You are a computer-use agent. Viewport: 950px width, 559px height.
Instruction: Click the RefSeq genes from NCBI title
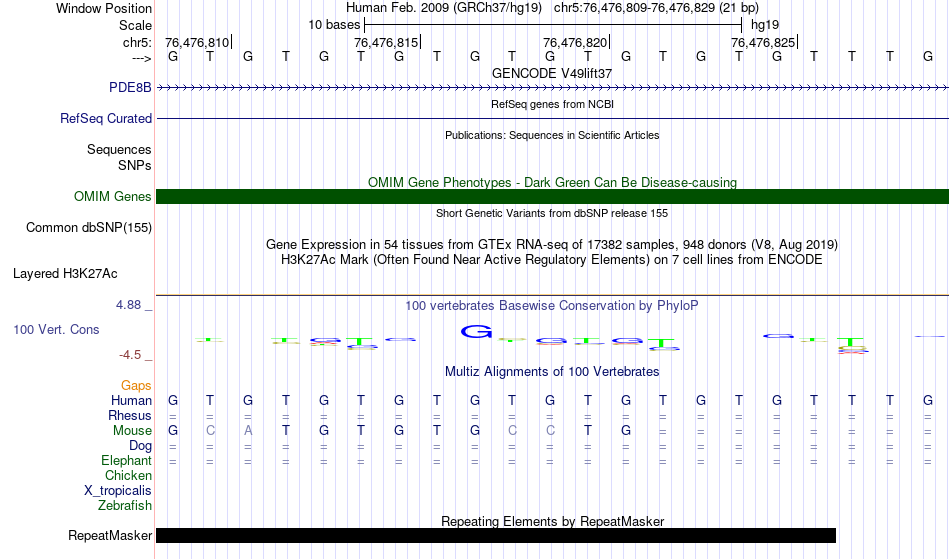coord(552,104)
